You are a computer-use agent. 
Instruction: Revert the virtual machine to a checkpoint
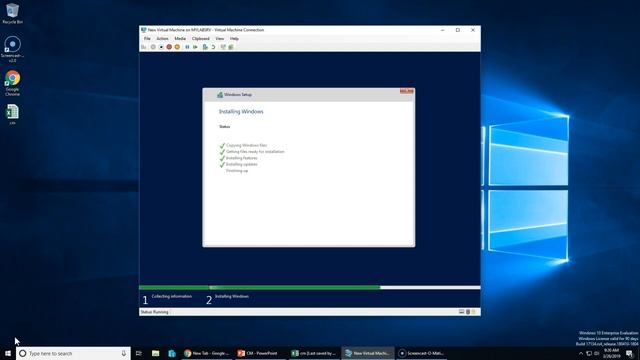click(x=213, y=47)
